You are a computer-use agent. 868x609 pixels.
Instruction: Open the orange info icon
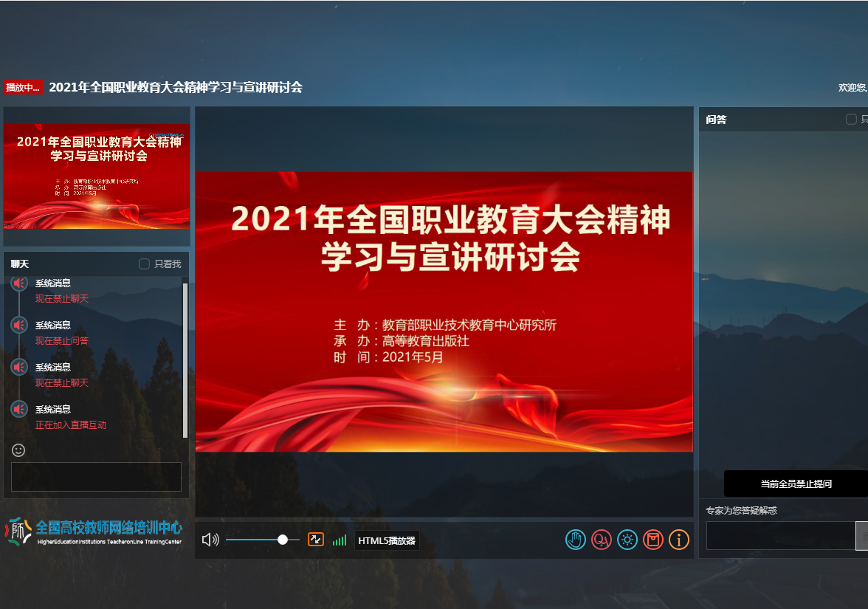click(x=679, y=540)
